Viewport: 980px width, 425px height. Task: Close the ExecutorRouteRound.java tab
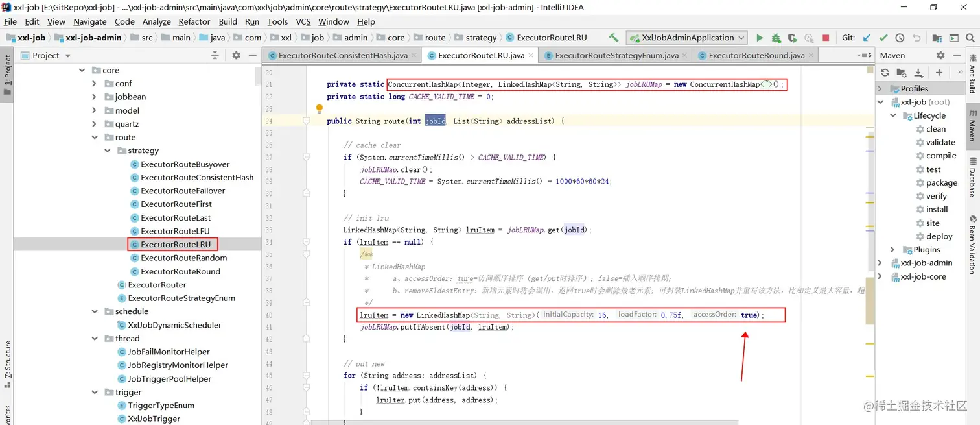tap(810, 56)
